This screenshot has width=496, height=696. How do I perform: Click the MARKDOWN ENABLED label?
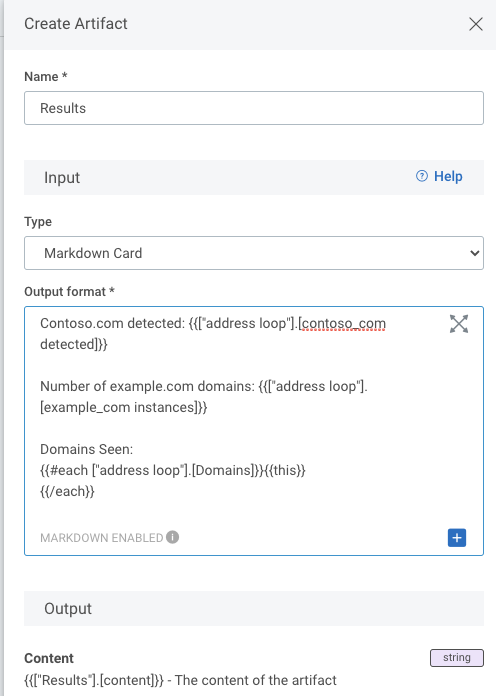[102, 538]
